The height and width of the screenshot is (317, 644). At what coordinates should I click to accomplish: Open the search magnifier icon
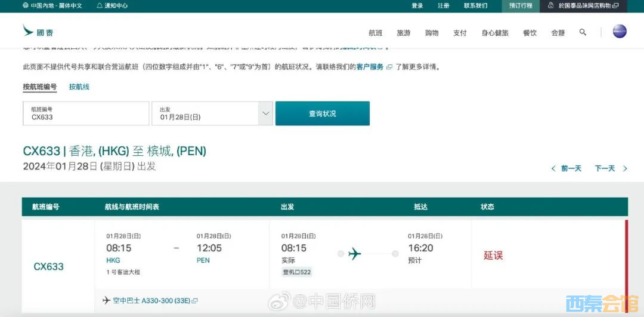[x=583, y=32]
